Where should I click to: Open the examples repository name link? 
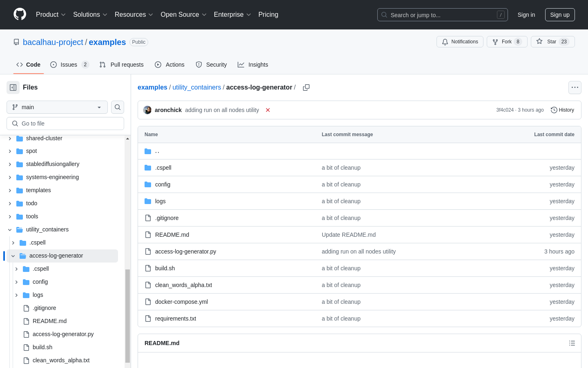[x=107, y=42]
